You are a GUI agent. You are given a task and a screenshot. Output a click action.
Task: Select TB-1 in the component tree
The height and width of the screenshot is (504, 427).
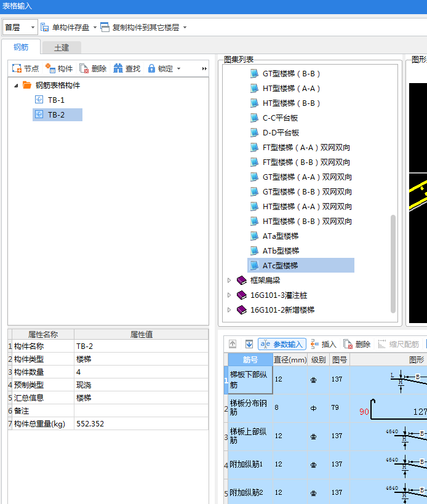tap(56, 100)
